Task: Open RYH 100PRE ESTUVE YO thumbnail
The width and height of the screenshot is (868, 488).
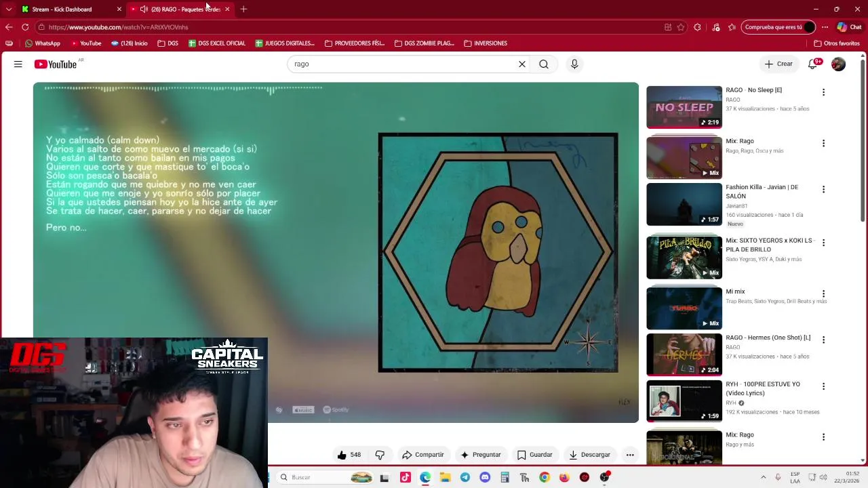Action: point(684,401)
